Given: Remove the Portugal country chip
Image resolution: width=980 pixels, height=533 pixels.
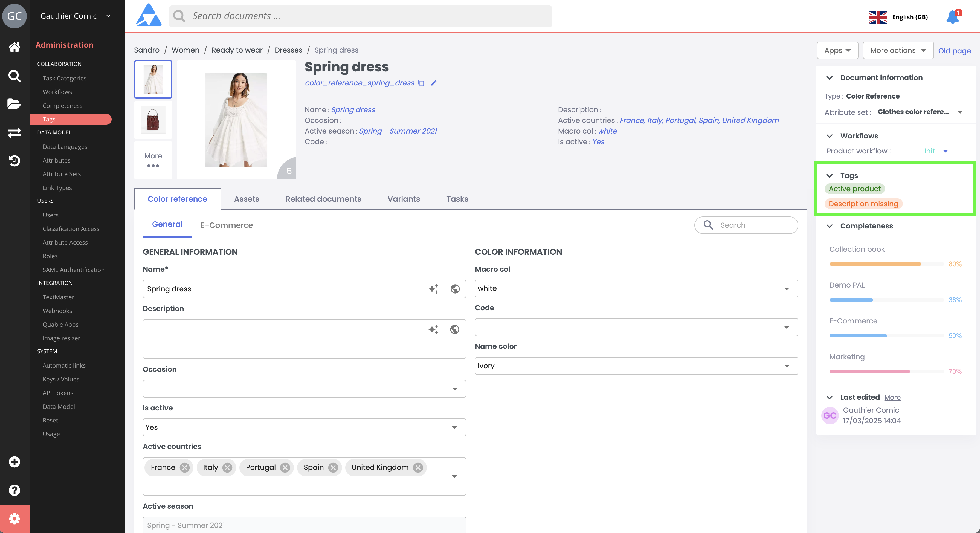Looking at the screenshot, I should point(285,468).
